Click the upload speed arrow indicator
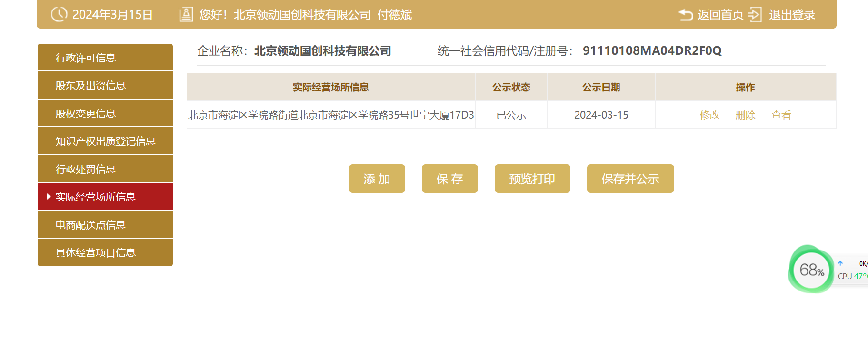868x341 pixels. tap(840, 263)
